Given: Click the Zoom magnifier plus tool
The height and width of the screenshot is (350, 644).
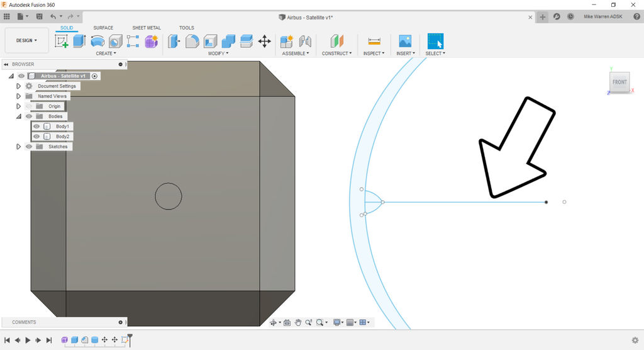Looking at the screenshot, I should (x=308, y=322).
